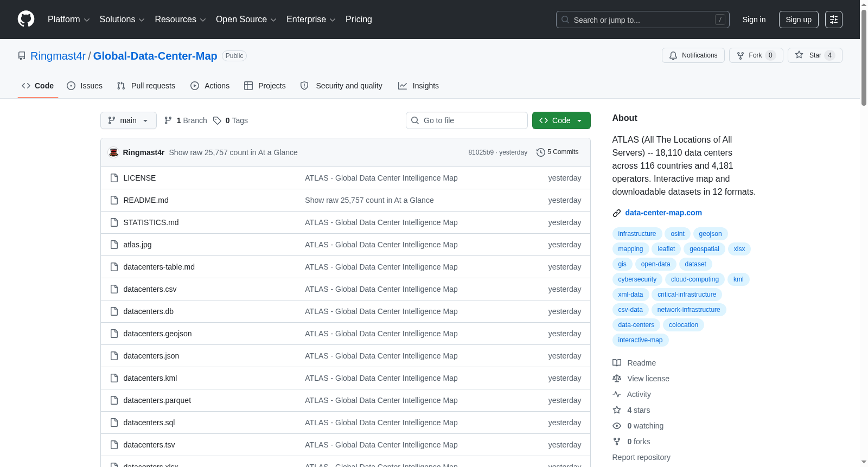The height and width of the screenshot is (467, 868).
Task: Switch to the Projects tab
Action: click(265, 86)
